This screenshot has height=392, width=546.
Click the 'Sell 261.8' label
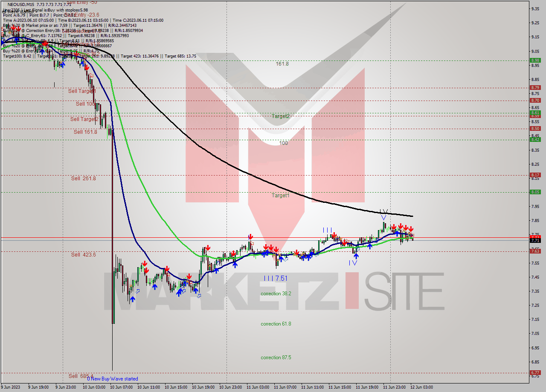click(x=84, y=179)
